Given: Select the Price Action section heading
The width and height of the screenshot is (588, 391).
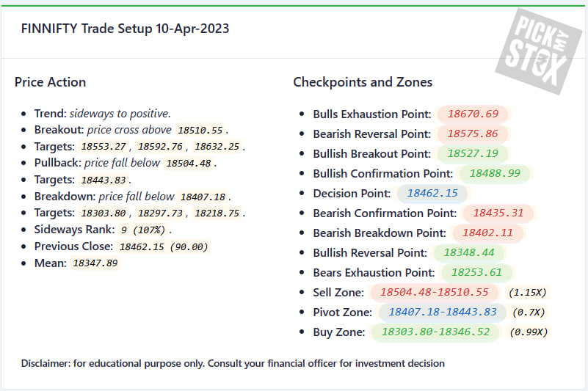Looking at the screenshot, I should (x=50, y=82).
